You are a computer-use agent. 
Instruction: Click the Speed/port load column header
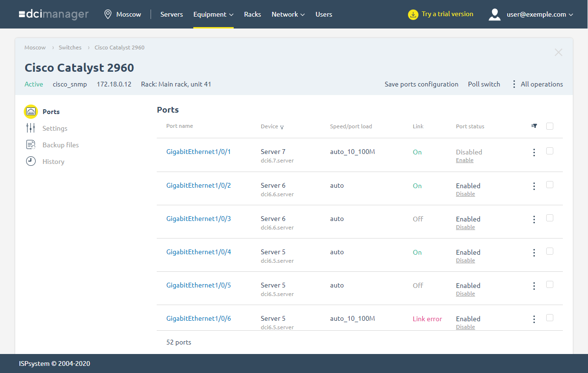tap(351, 126)
